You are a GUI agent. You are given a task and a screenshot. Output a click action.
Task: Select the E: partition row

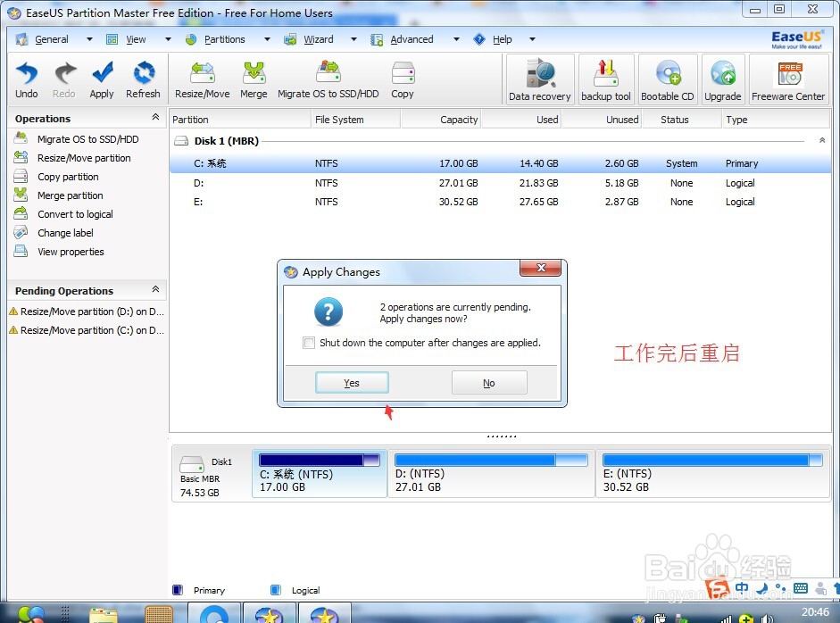click(501, 202)
